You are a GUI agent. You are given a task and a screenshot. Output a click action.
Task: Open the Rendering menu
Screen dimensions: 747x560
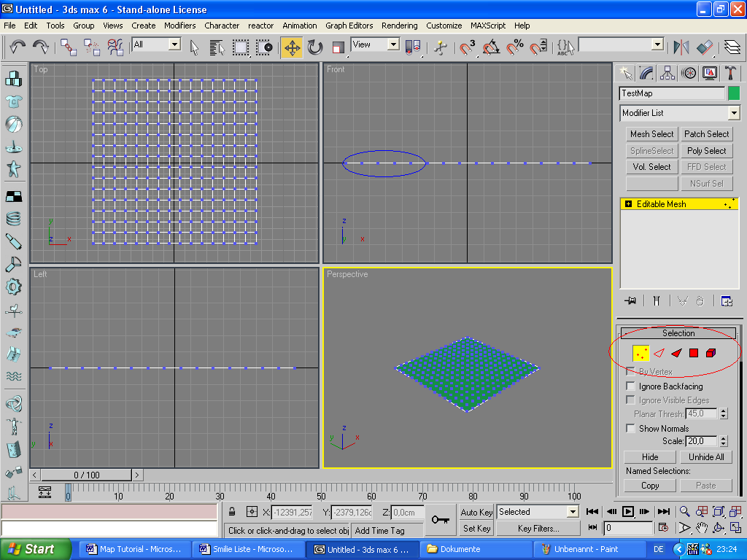tap(399, 26)
